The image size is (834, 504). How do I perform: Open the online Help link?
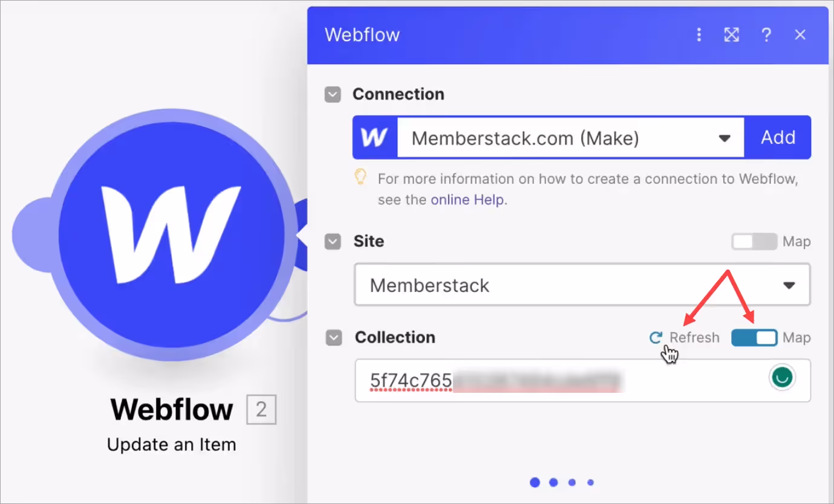(467, 200)
